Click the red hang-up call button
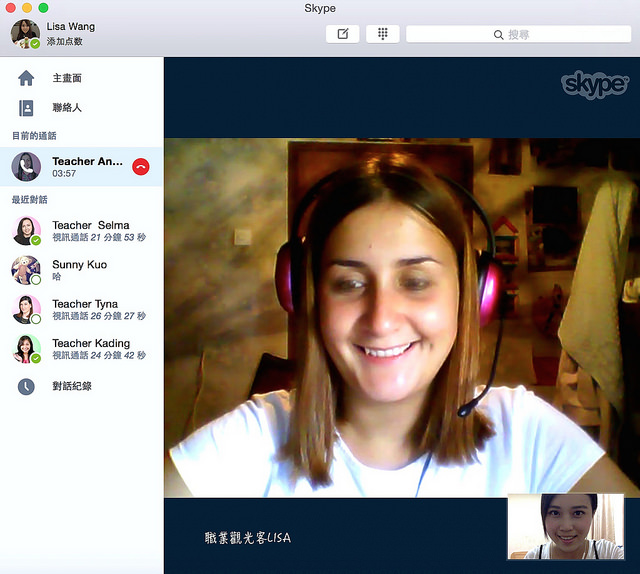This screenshot has height=574, width=640. coord(141,167)
